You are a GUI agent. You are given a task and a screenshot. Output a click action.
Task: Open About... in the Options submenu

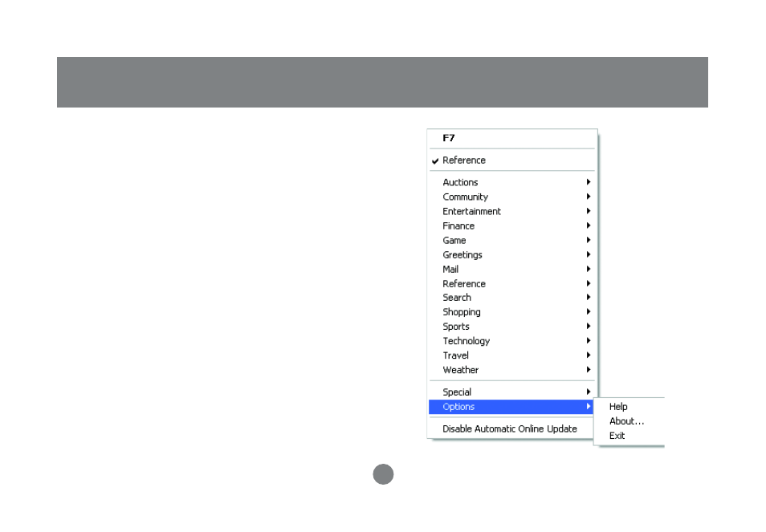630,421
